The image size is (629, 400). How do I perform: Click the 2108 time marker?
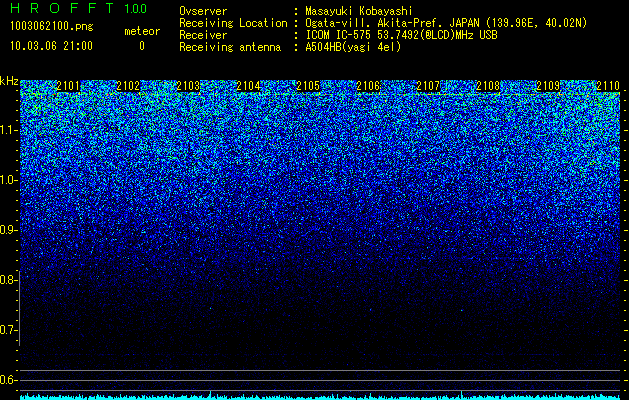click(488, 86)
